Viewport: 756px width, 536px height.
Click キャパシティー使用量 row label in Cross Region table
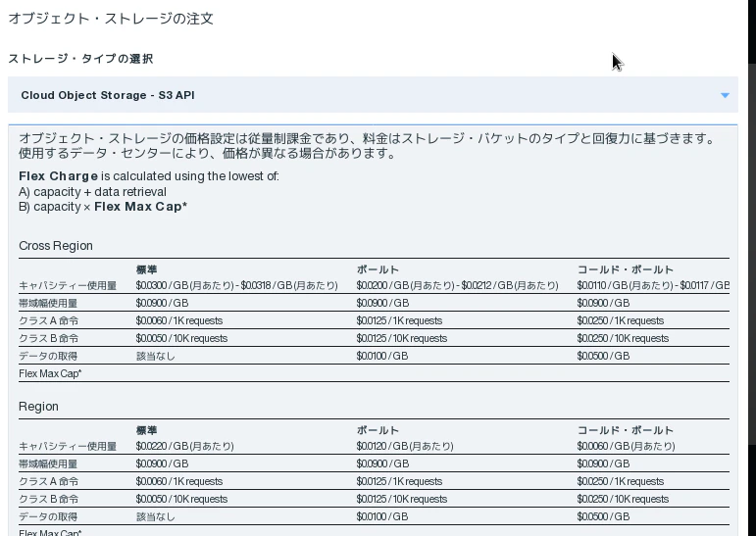tap(68, 285)
